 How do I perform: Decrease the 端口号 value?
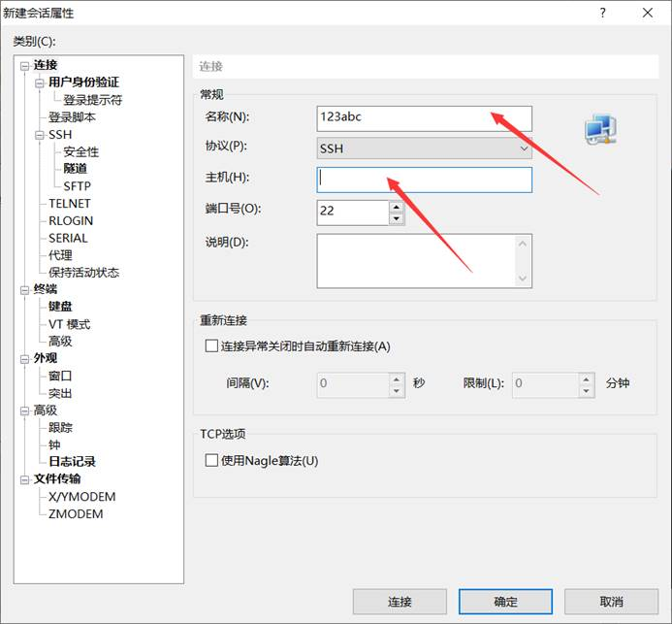point(397,218)
